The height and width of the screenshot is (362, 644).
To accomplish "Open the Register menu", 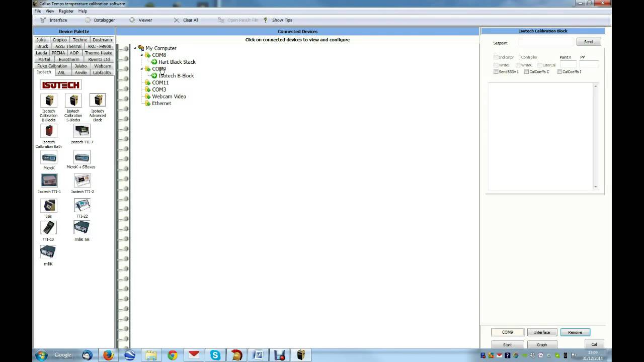I will click(66, 11).
